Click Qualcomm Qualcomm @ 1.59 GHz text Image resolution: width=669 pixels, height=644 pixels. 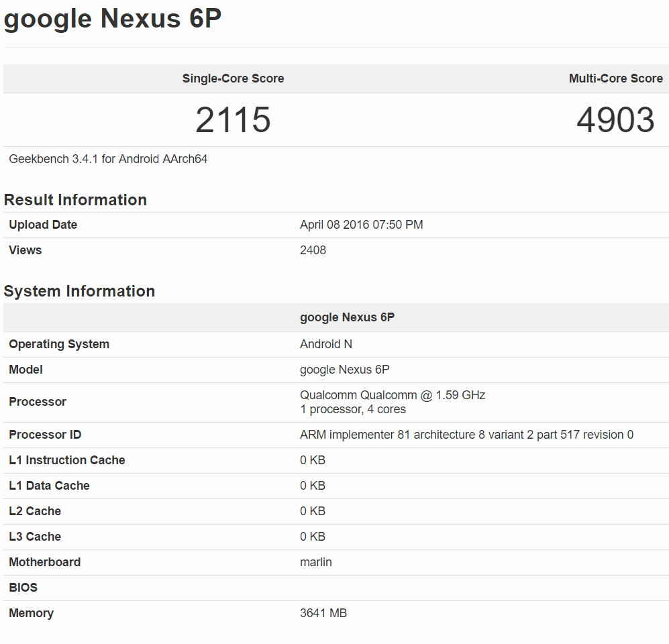pyautogui.click(x=393, y=395)
